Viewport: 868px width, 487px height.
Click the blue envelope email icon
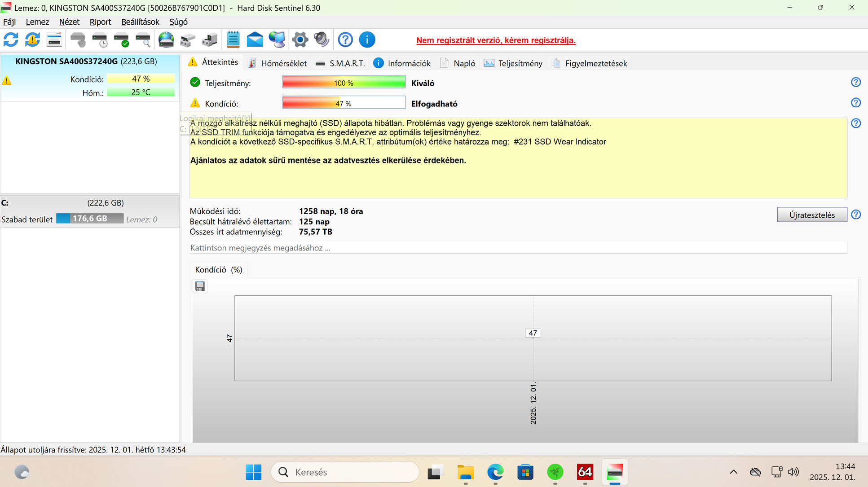[x=255, y=40]
